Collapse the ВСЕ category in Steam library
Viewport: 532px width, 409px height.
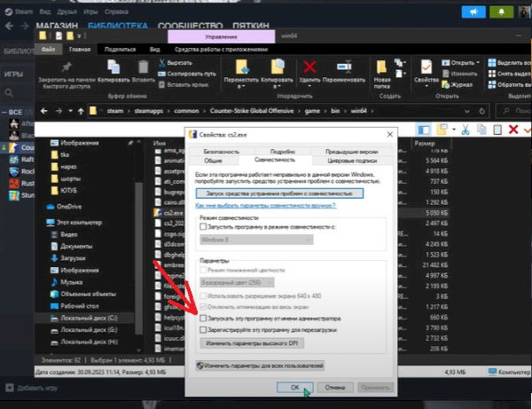(4, 112)
